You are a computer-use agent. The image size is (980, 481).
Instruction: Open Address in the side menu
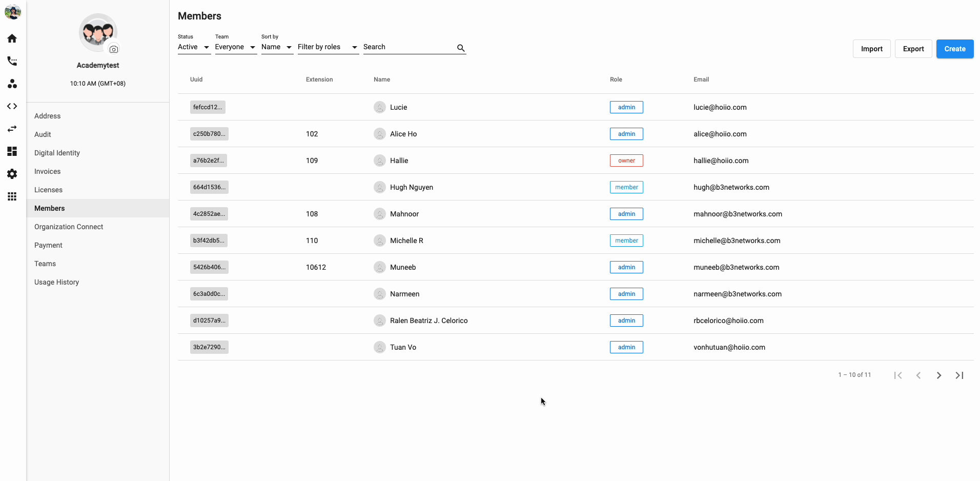click(98, 116)
